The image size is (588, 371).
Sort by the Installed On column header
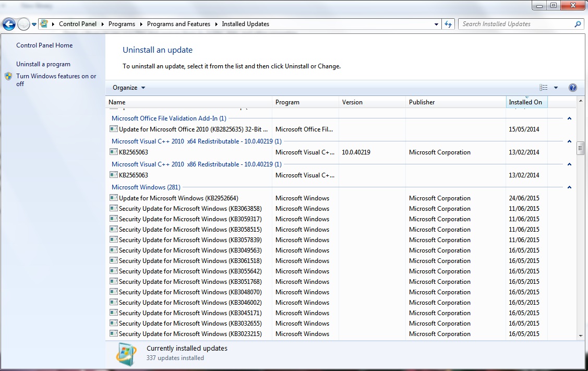(x=526, y=102)
